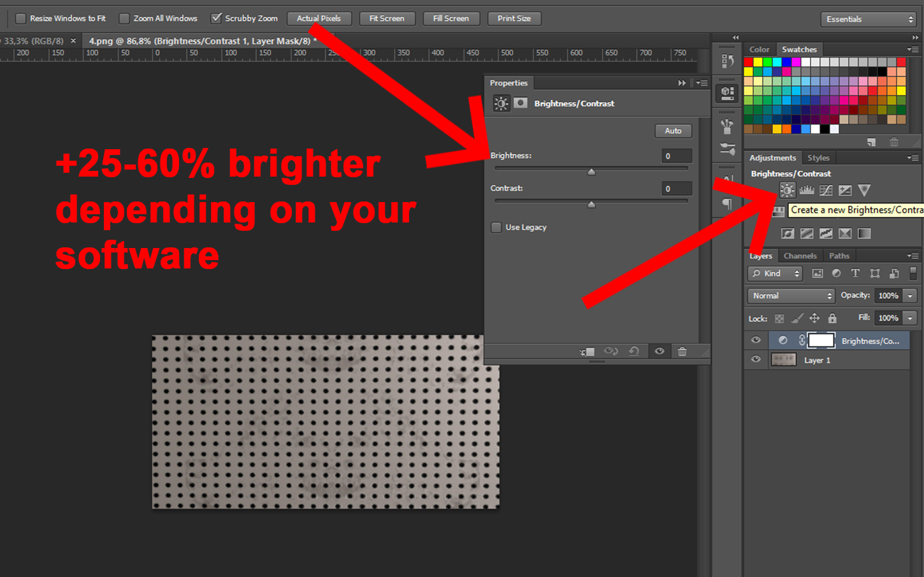This screenshot has height=577, width=924.
Task: Select the Swatches tab
Action: (x=799, y=49)
